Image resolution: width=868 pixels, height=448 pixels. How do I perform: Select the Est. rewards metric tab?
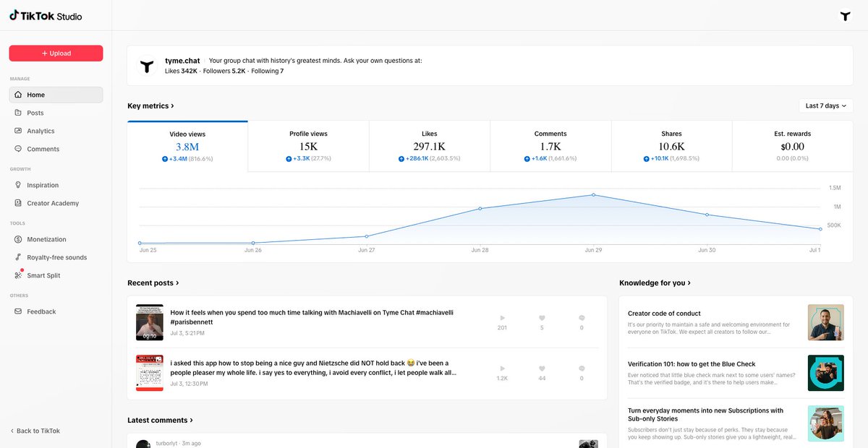pos(793,146)
